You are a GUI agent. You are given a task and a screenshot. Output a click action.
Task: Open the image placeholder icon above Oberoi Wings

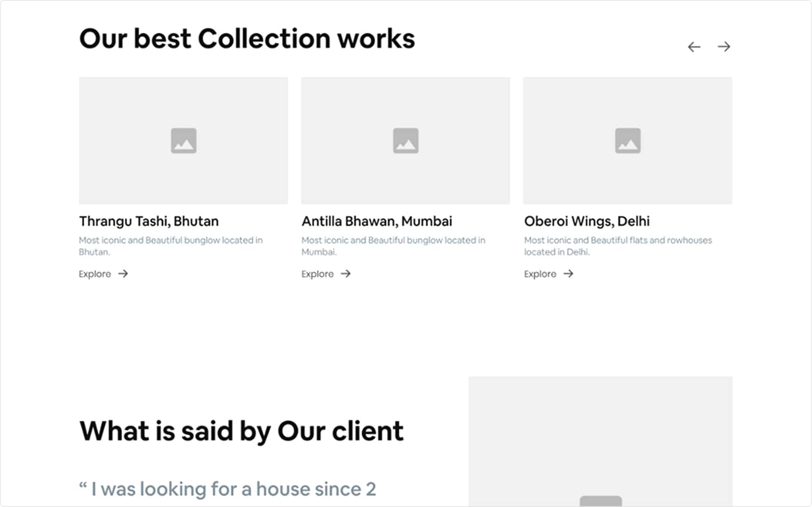tap(627, 141)
